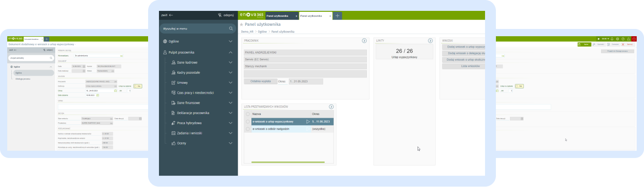Image resolution: width=644 pixels, height=187 pixels.
Task: Open new tab with plus icon
Action: click(x=337, y=15)
